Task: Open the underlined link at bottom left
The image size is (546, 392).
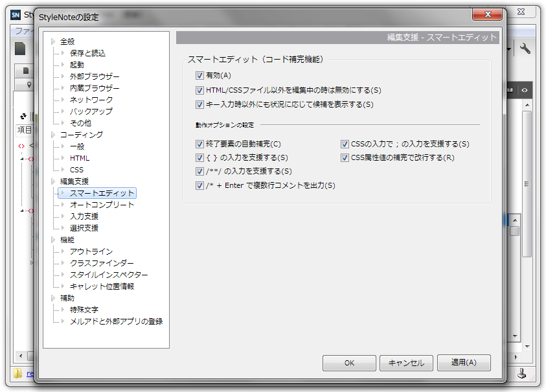Action: 31,375
